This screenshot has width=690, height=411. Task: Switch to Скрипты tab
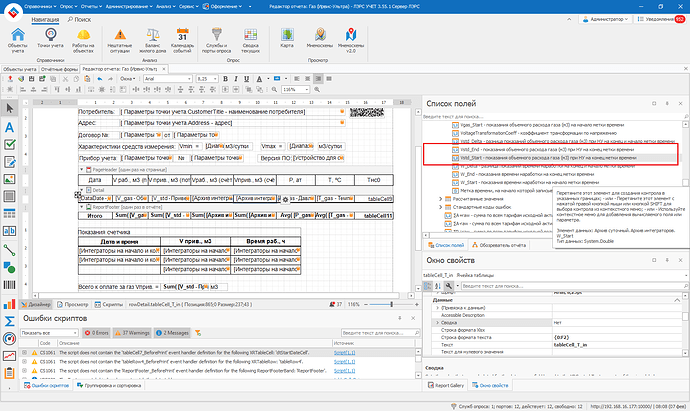(x=109, y=304)
